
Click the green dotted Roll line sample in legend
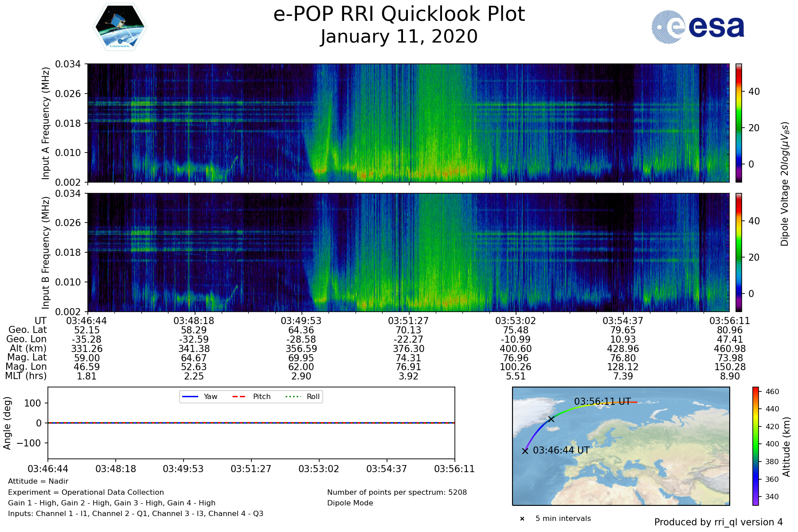click(x=293, y=396)
